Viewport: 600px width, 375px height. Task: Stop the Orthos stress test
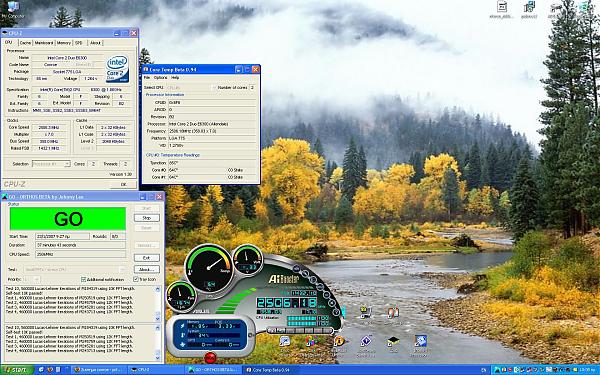(147, 218)
